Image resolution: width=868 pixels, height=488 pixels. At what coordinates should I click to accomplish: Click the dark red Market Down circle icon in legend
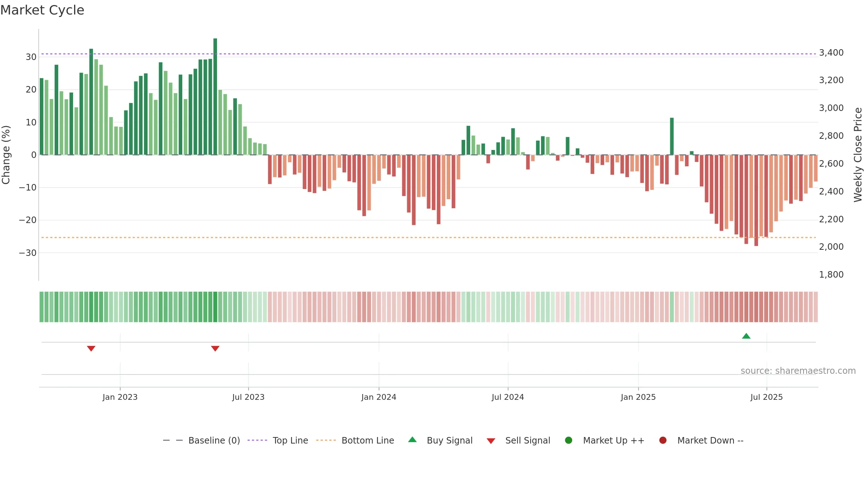coord(663,440)
